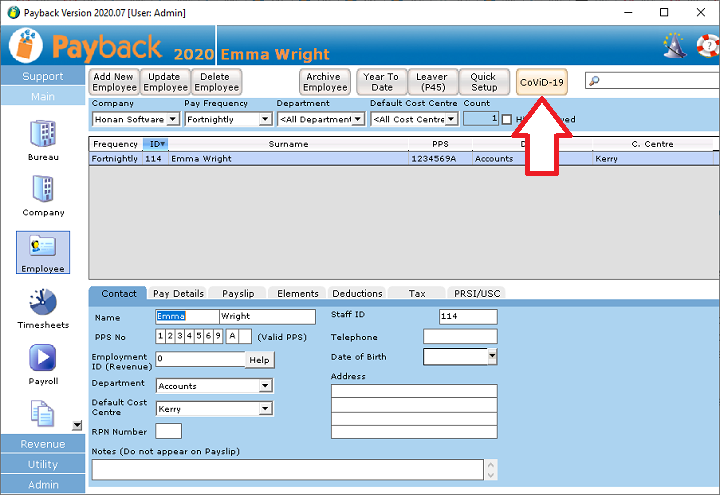Click the search magnifier icon
The width and height of the screenshot is (720, 495).
(594, 82)
